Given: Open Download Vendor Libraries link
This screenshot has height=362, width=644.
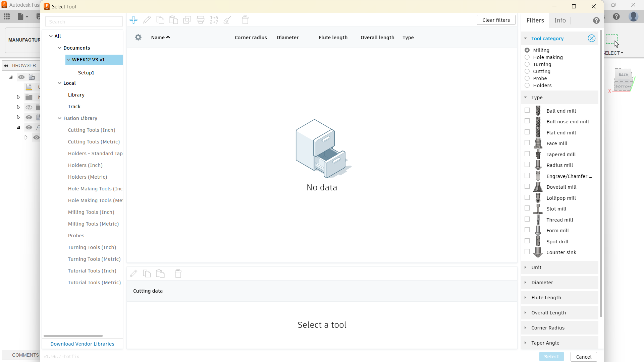Looking at the screenshot, I should 82,344.
